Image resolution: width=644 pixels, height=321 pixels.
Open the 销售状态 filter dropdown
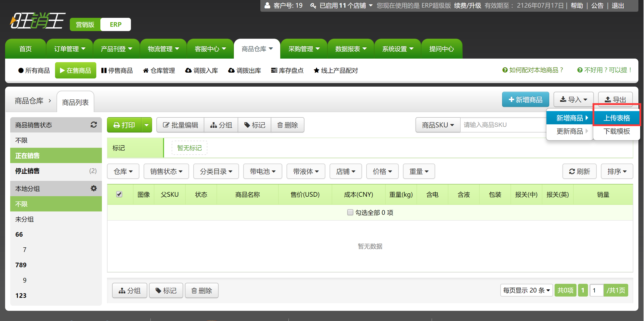coord(166,171)
